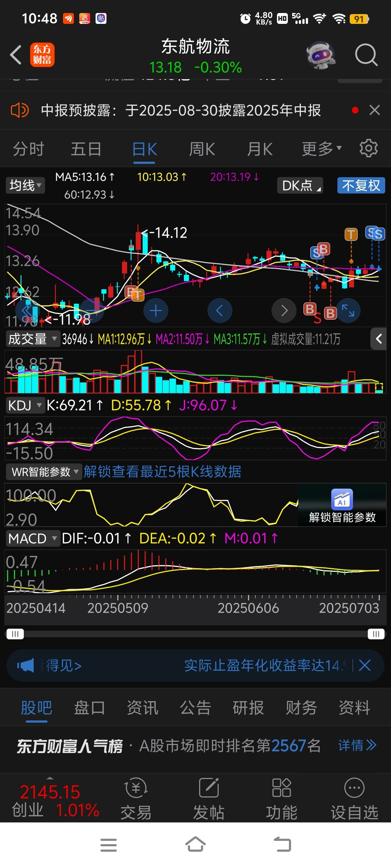The height and width of the screenshot is (868, 391).
Task: Tap 解锁查看最近5根K线数据 link
Action: pyautogui.click(x=162, y=472)
